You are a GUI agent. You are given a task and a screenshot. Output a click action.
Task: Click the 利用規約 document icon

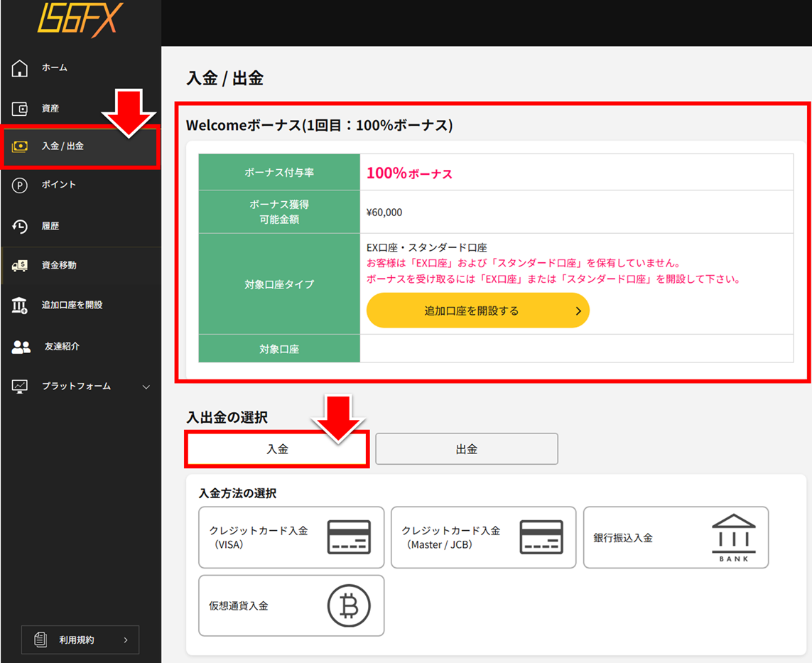40,640
